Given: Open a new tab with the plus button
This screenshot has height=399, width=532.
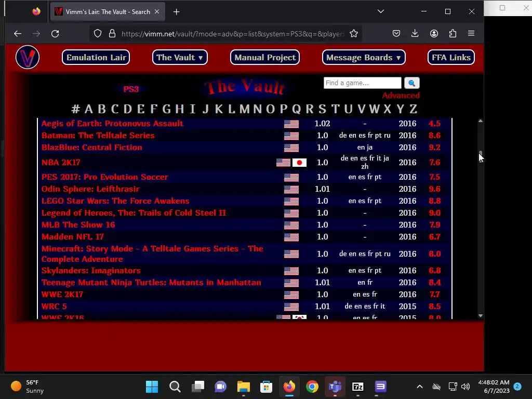Looking at the screenshot, I should point(177,12).
